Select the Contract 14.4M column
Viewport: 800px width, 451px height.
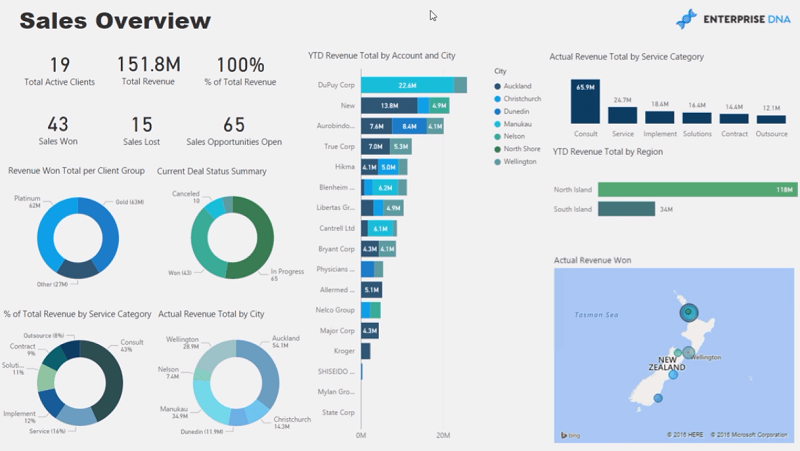734,119
